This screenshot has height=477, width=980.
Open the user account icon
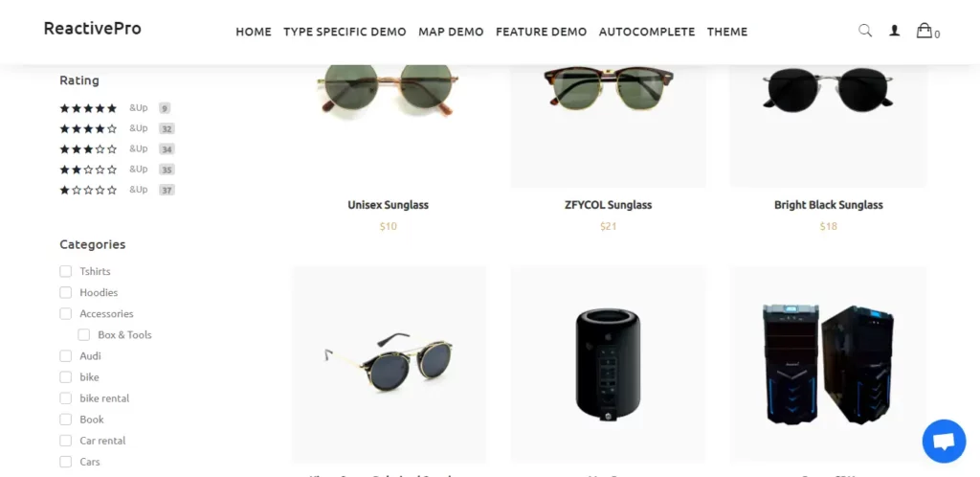tap(895, 30)
